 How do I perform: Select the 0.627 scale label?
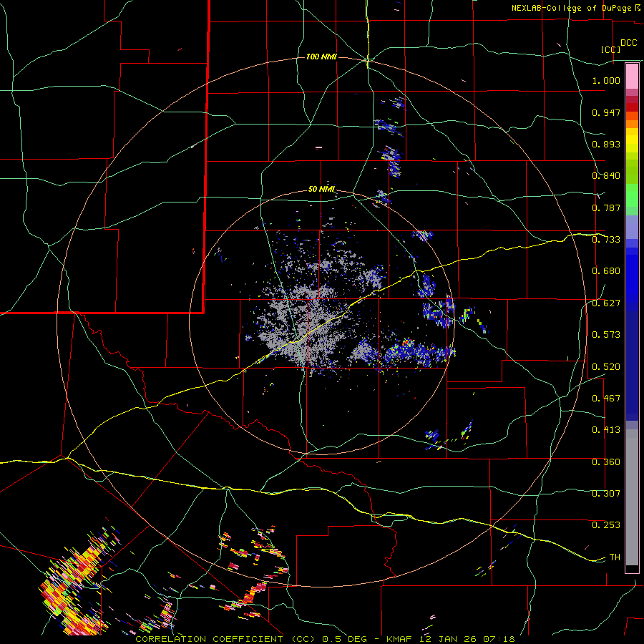[x=606, y=303]
